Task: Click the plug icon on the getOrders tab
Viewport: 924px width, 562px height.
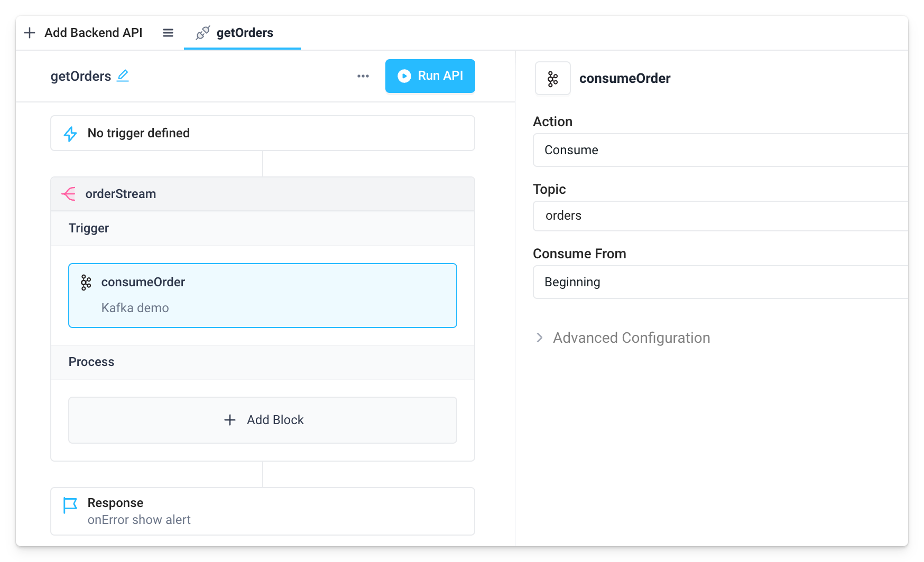Action: click(x=202, y=32)
